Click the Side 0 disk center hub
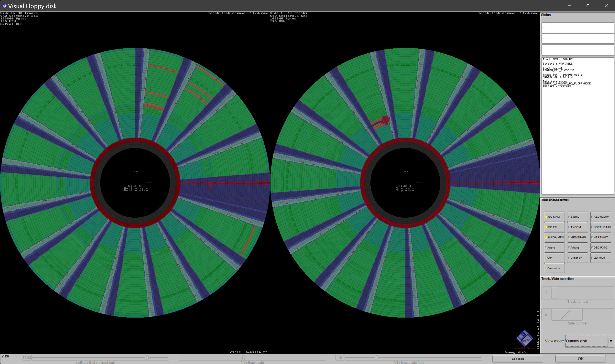 135,183
